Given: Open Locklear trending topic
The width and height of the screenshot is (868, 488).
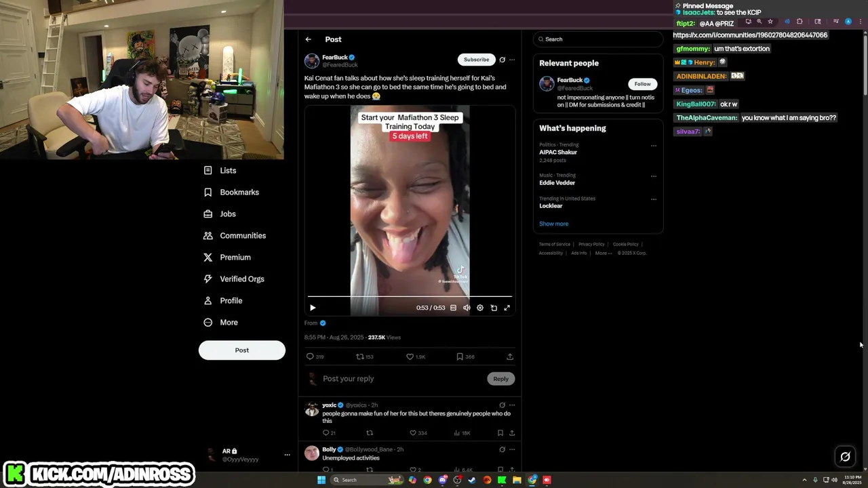Looking at the screenshot, I should (551, 206).
